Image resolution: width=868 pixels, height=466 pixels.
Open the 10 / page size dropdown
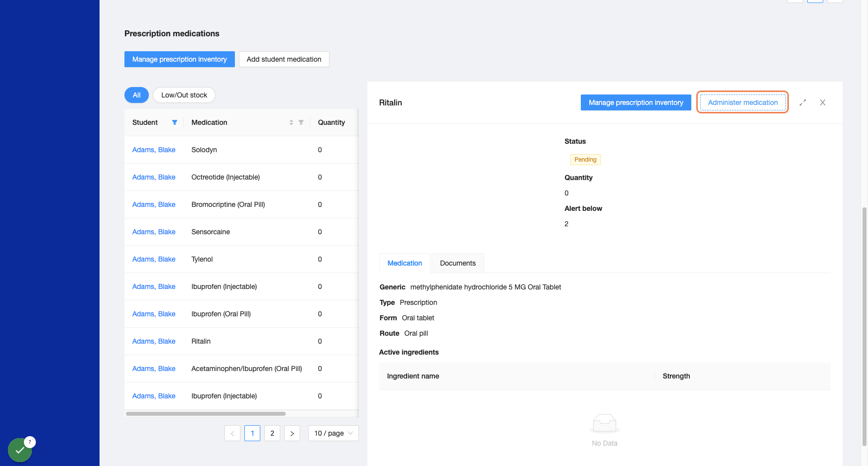[x=333, y=433]
